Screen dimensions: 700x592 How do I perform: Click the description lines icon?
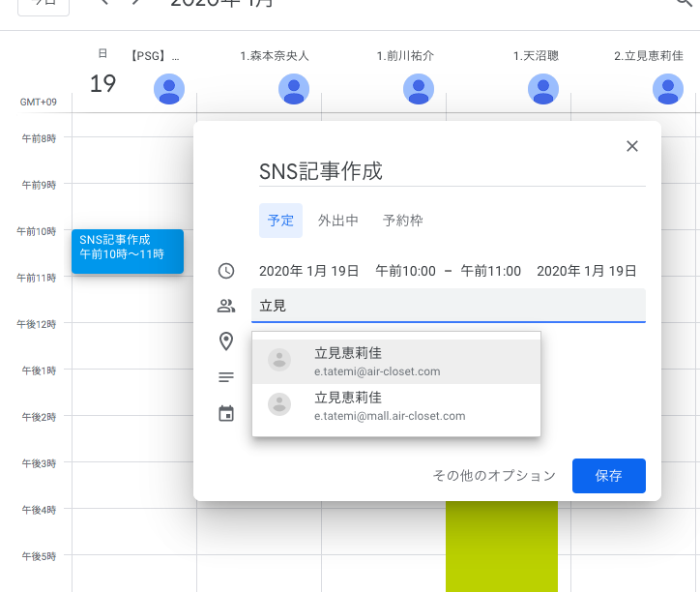point(226,377)
